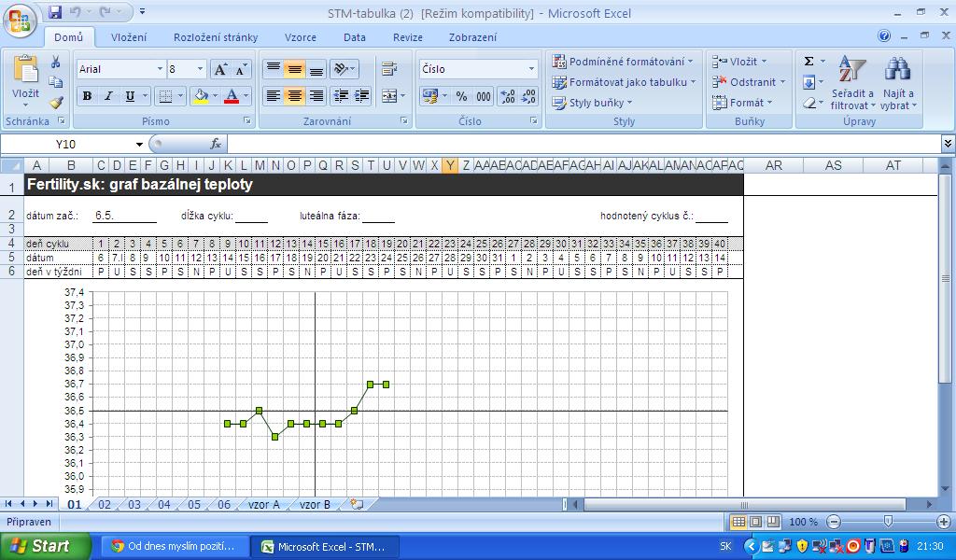Toggle Bold formatting

click(x=87, y=96)
